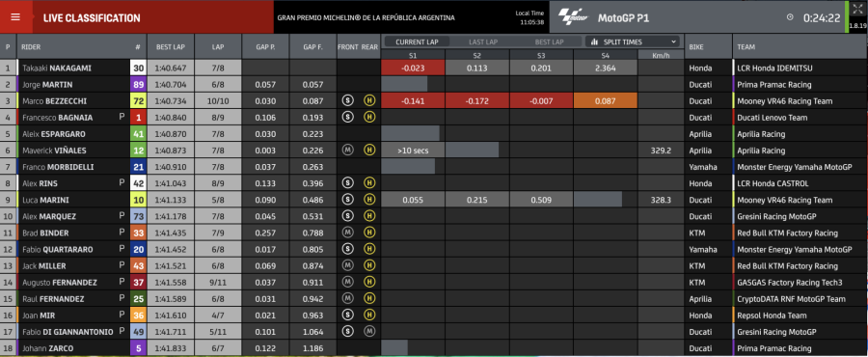The image size is (868, 357).
Task: Switch to the Current Lap view
Action: click(x=417, y=41)
